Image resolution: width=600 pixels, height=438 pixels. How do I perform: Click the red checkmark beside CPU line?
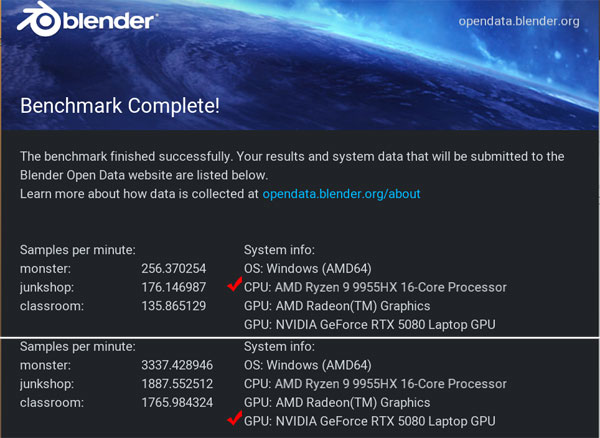pyautogui.click(x=235, y=284)
